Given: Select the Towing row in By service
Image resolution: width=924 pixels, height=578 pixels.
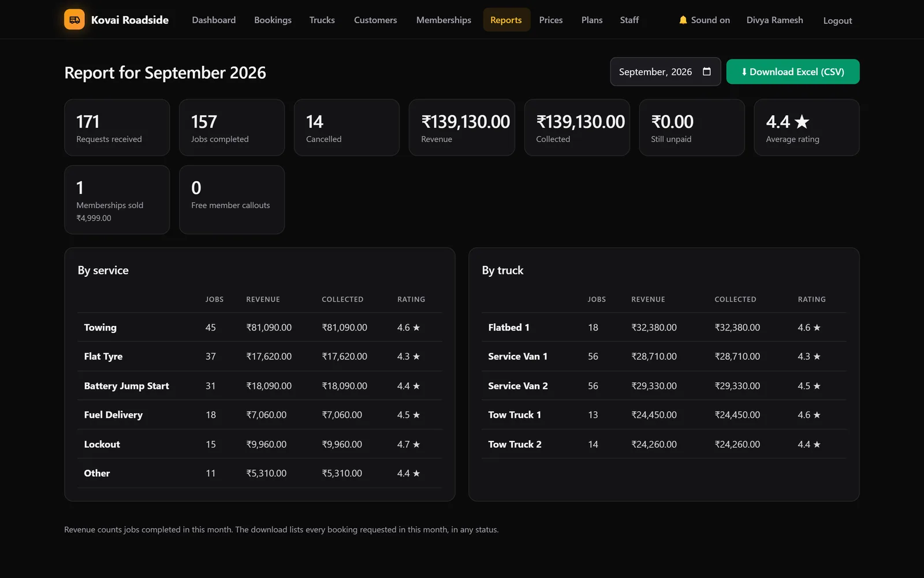Looking at the screenshot, I should coord(260,327).
